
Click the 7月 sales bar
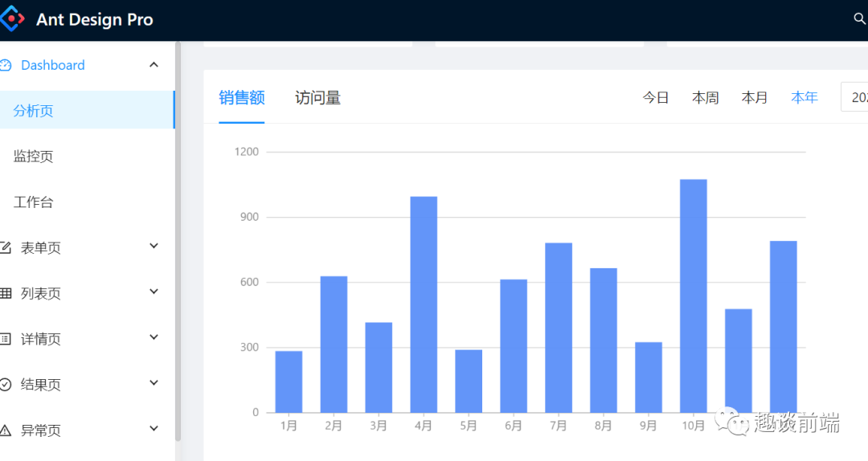[559, 328]
